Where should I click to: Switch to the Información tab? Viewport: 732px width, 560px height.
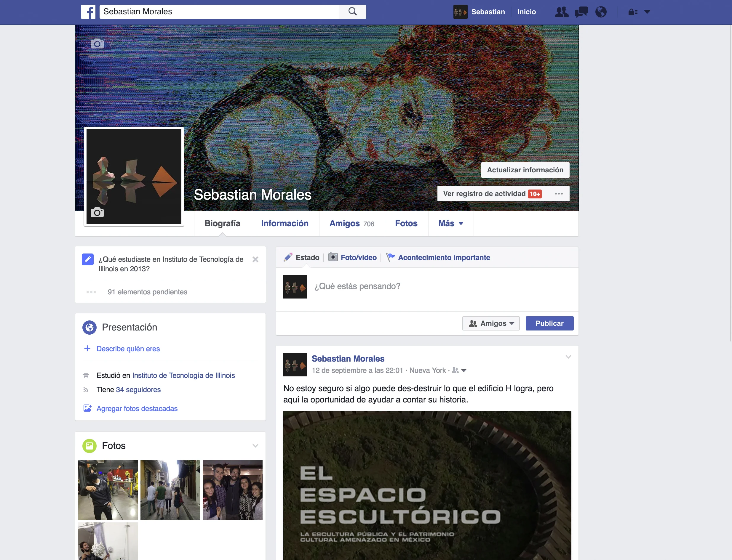click(x=285, y=223)
